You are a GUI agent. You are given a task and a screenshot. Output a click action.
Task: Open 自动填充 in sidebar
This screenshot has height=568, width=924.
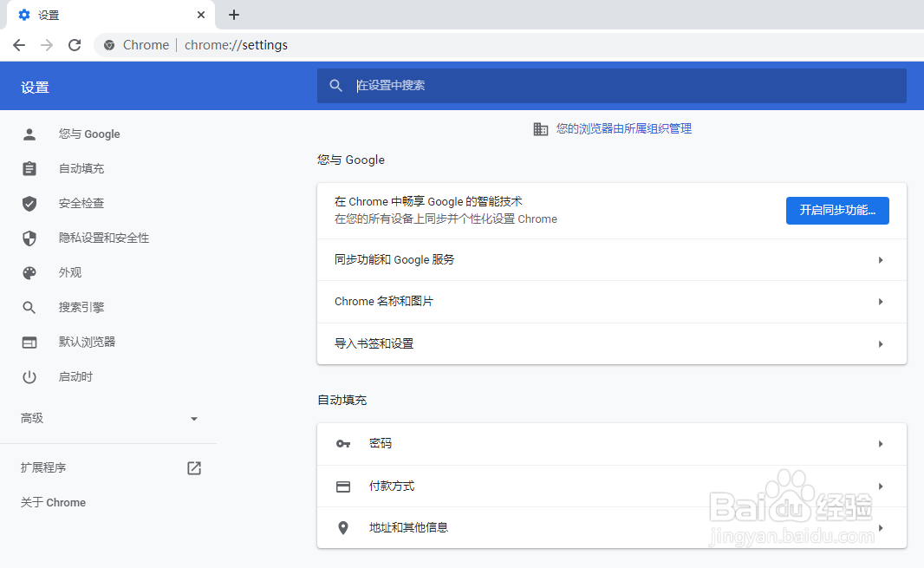tap(81, 169)
